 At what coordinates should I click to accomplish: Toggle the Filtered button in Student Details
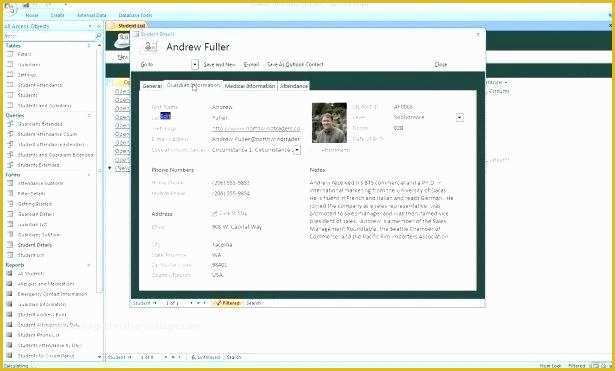[x=227, y=303]
